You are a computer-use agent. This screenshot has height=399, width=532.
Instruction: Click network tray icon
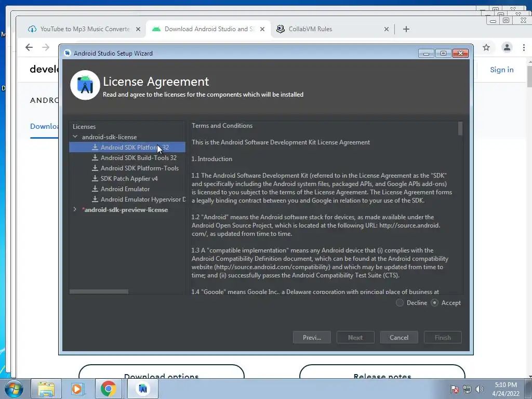coord(467,389)
